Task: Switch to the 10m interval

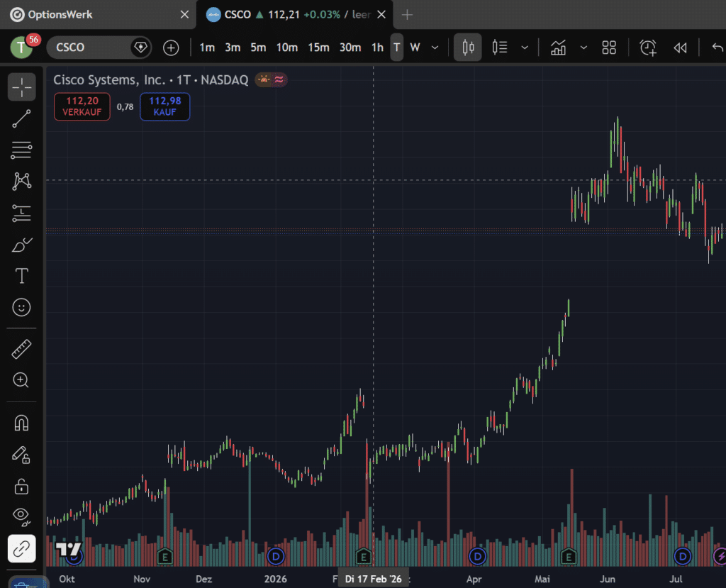Action: click(287, 48)
